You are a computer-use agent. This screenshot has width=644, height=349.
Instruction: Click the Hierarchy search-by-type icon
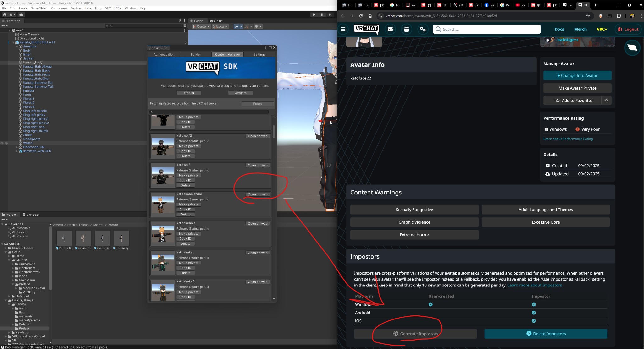click(x=185, y=26)
